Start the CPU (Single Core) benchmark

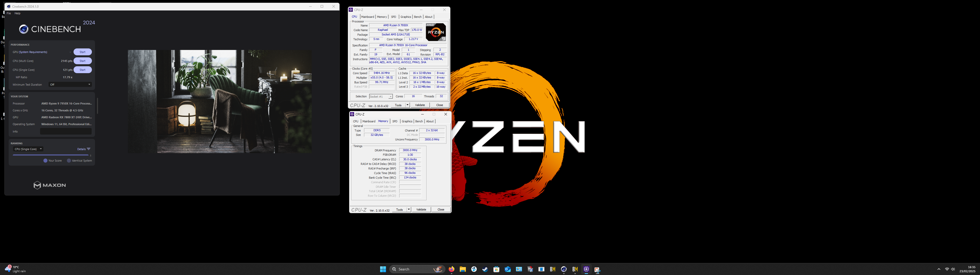tap(82, 70)
